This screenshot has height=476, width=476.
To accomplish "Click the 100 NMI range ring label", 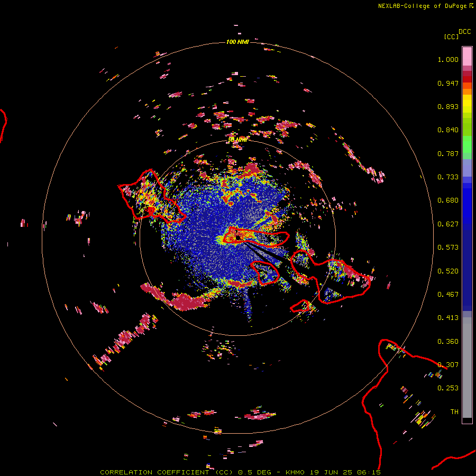I will coord(237,42).
